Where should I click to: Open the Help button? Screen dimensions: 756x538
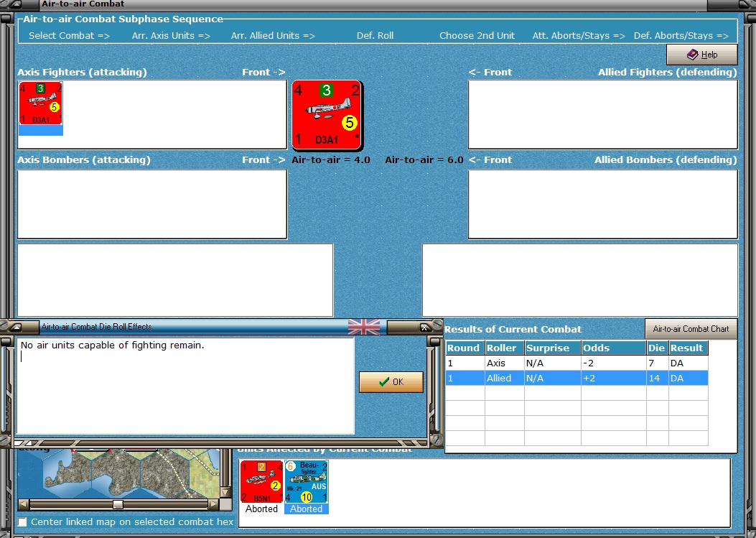pos(701,55)
